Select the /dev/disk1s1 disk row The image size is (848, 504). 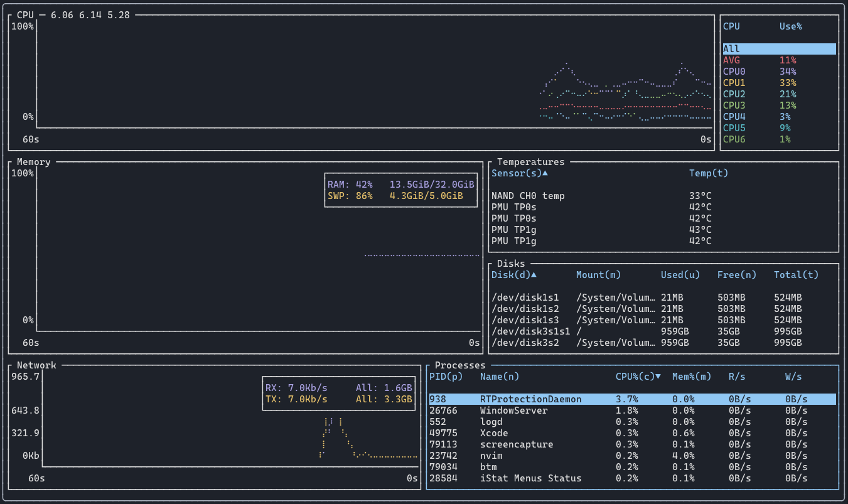[x=663, y=298]
